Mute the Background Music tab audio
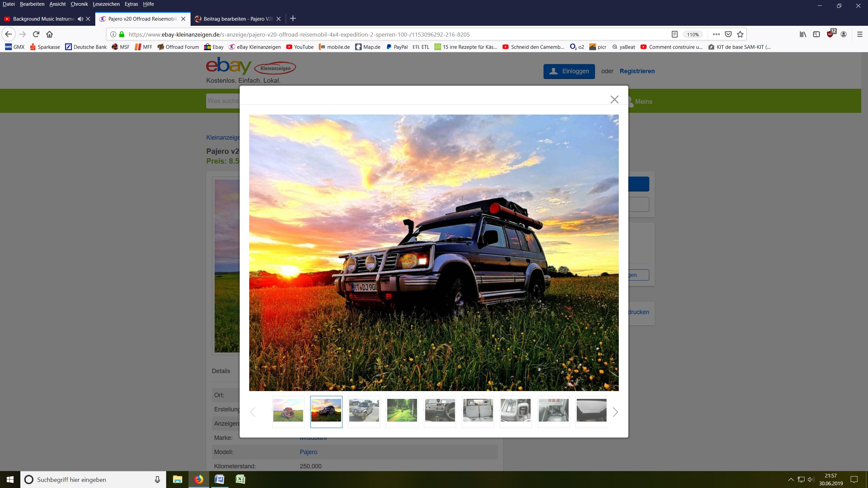 pos(80,19)
